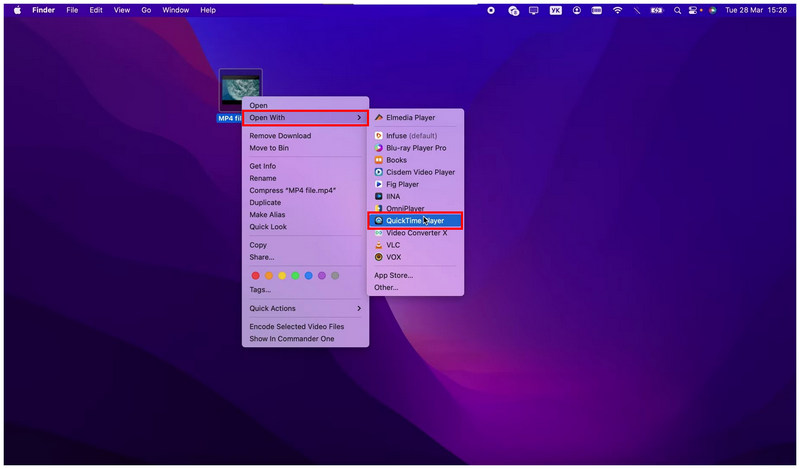Choose Encode Selected Video Files
This screenshot has width=800, height=469.
(x=305, y=327)
